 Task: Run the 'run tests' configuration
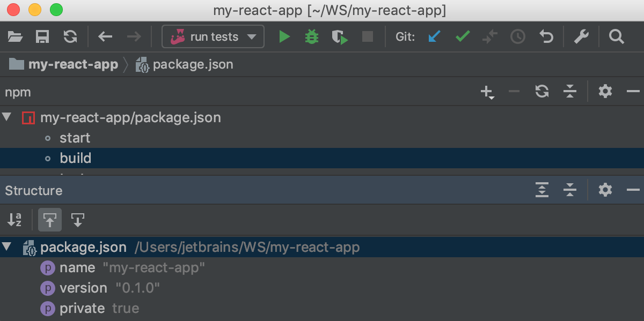pos(284,37)
